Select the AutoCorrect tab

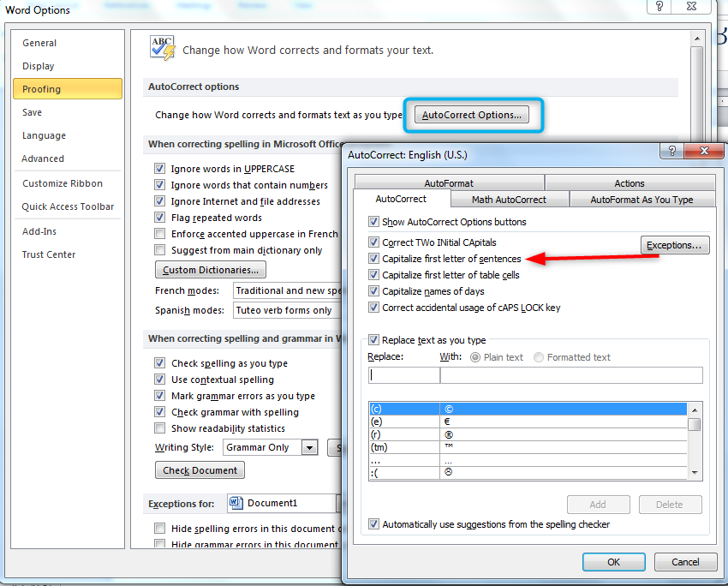tap(401, 199)
